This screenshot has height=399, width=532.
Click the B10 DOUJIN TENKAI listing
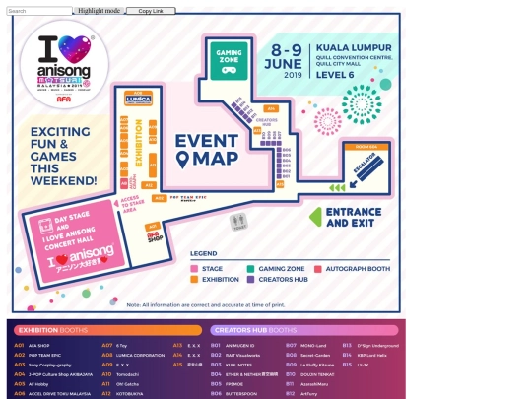(310, 374)
